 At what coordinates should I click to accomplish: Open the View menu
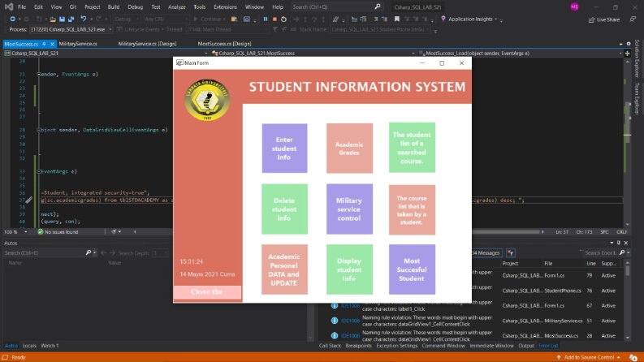[56, 7]
